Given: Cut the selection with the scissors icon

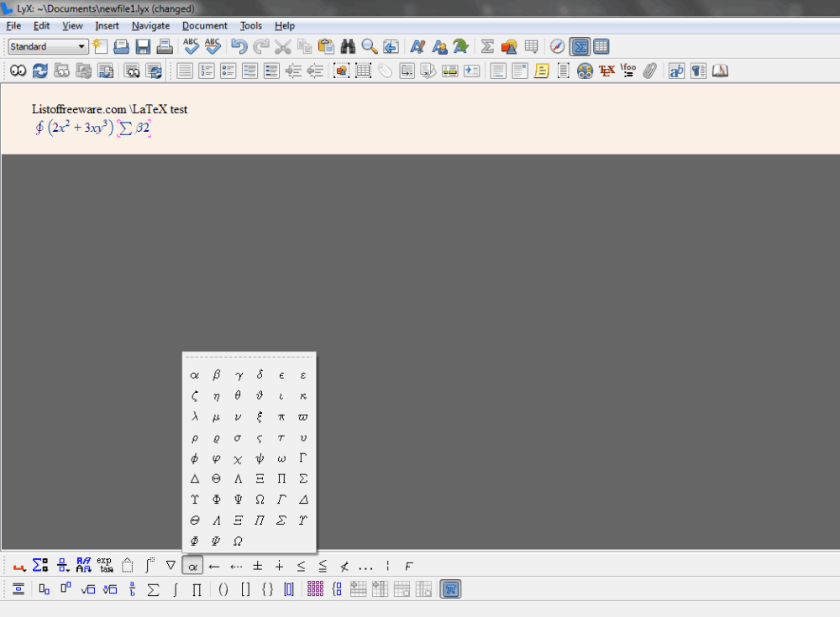Looking at the screenshot, I should [282, 47].
